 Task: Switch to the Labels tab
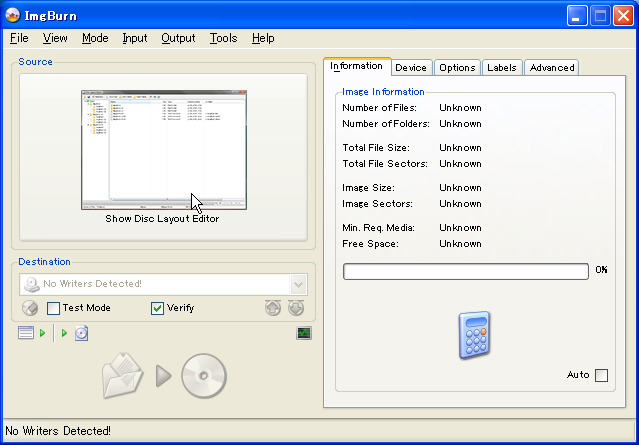pyautogui.click(x=502, y=68)
